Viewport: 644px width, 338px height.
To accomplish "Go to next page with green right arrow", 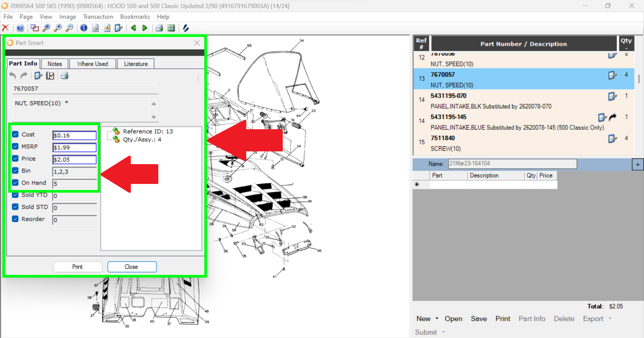I will [x=145, y=28].
